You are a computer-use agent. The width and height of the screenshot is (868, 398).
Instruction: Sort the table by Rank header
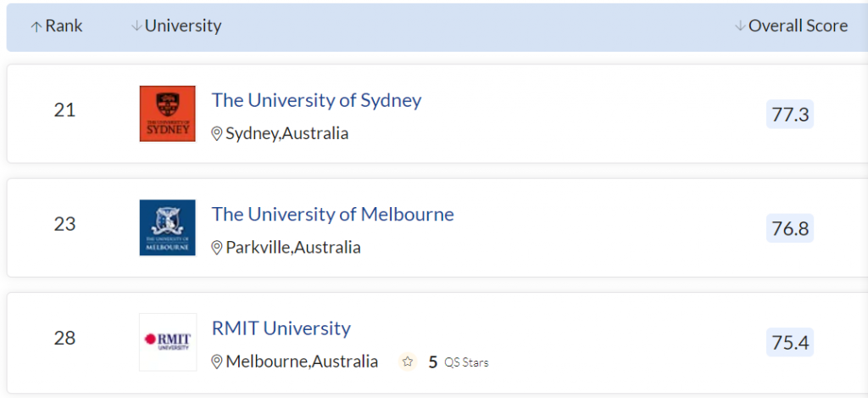[64, 26]
